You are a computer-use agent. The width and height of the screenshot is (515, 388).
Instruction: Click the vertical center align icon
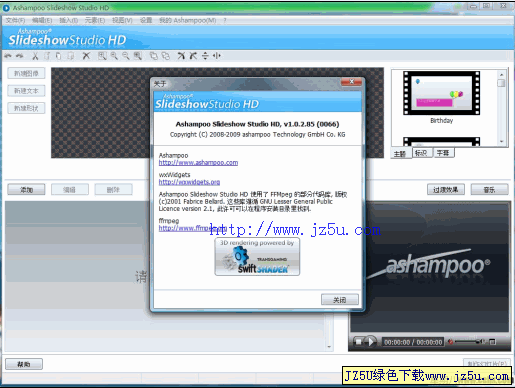pyautogui.click(x=205, y=56)
